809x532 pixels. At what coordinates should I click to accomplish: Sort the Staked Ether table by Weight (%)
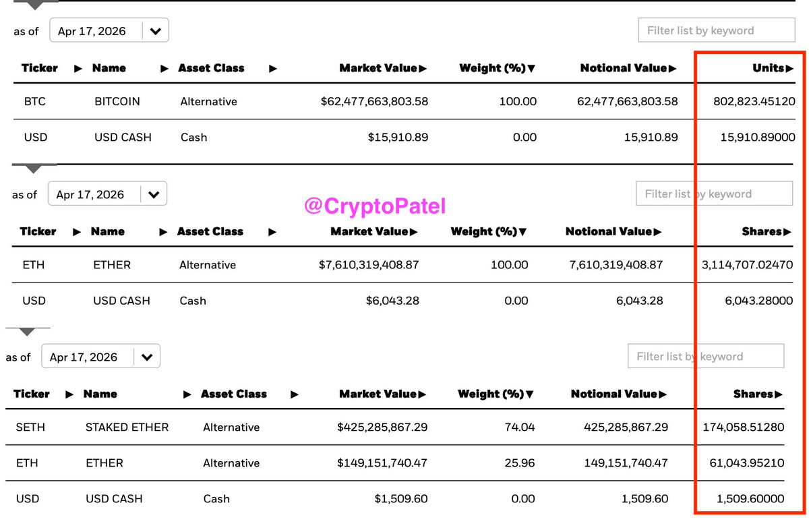tap(496, 394)
